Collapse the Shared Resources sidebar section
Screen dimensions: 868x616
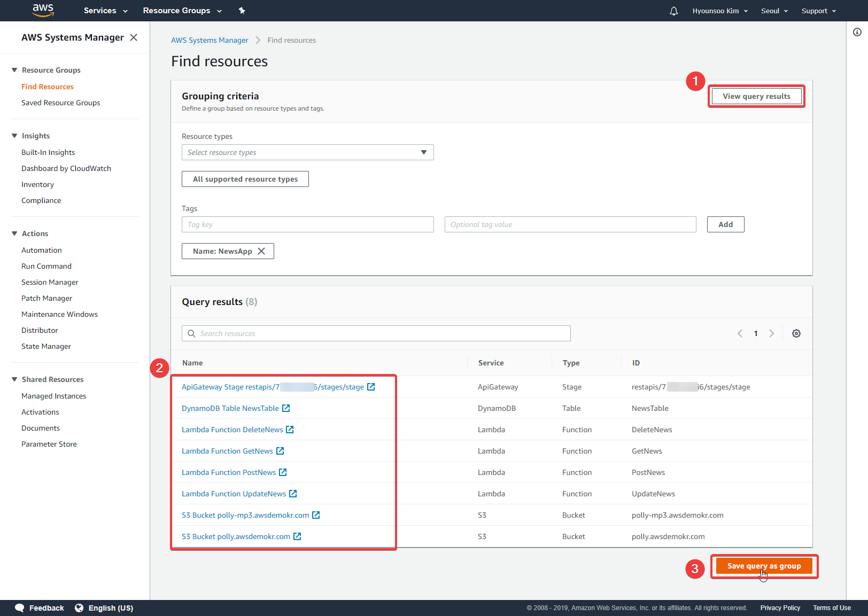tap(14, 379)
